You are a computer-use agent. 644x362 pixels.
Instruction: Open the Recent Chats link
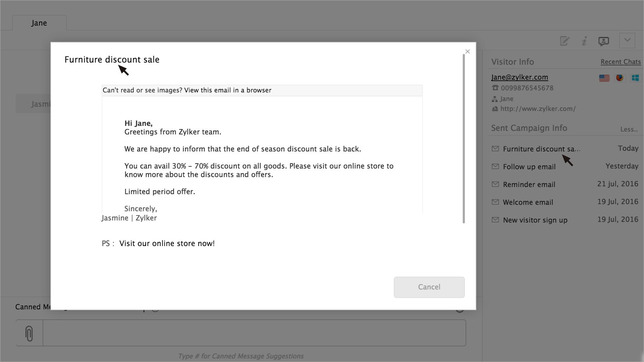(621, 62)
